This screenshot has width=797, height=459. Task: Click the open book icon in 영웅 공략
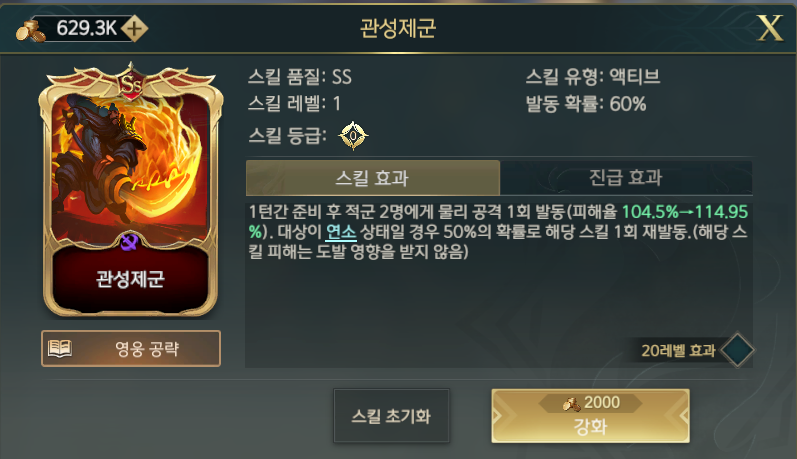click(60, 349)
